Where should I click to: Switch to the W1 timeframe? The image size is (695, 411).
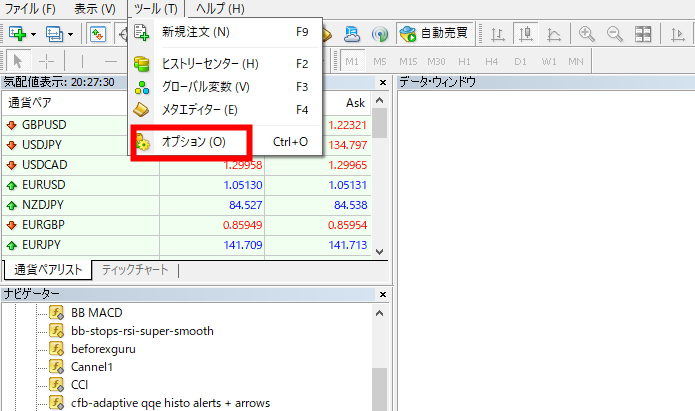(549, 61)
